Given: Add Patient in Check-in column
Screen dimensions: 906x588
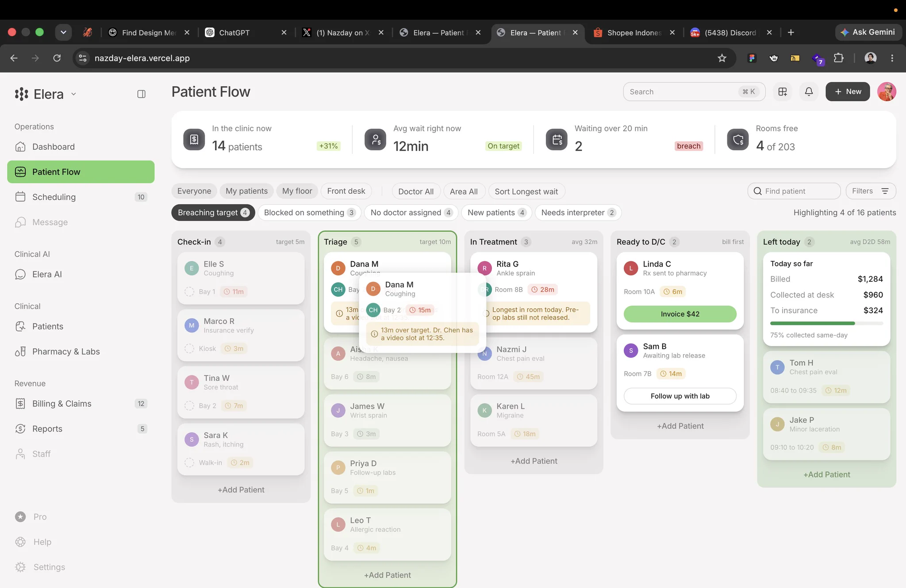Looking at the screenshot, I should pyautogui.click(x=241, y=490).
